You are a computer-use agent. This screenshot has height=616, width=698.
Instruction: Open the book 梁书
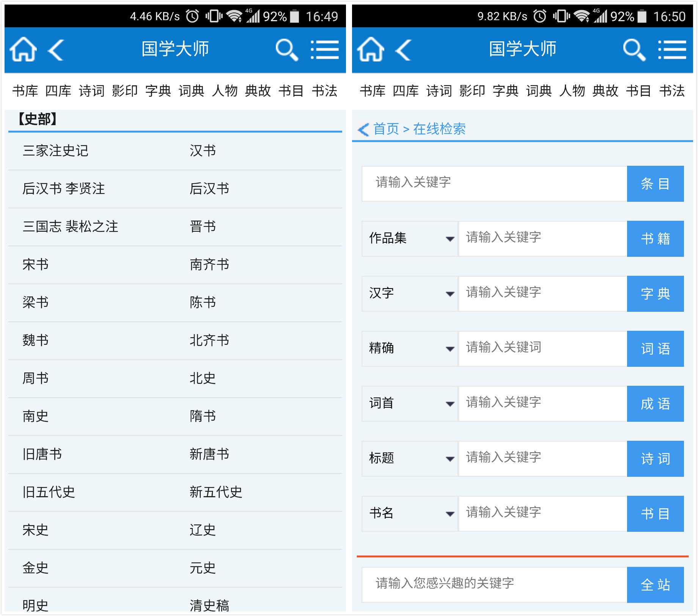(35, 303)
